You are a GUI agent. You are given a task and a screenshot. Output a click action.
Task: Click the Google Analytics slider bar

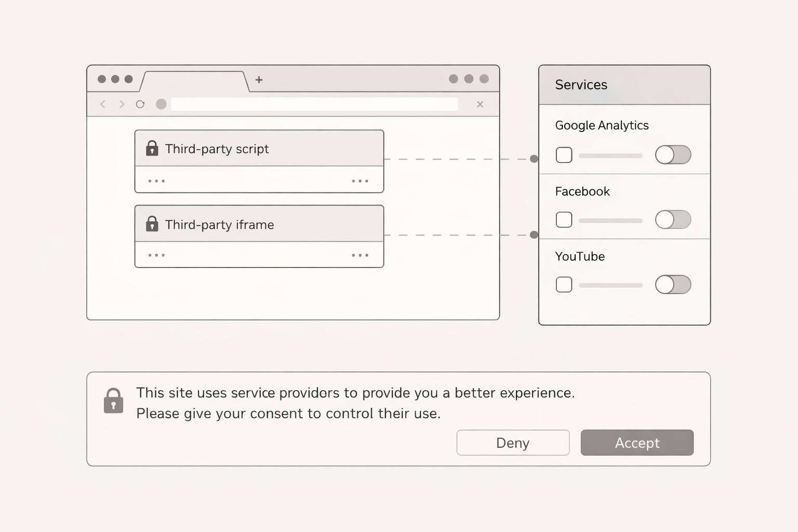(x=610, y=155)
